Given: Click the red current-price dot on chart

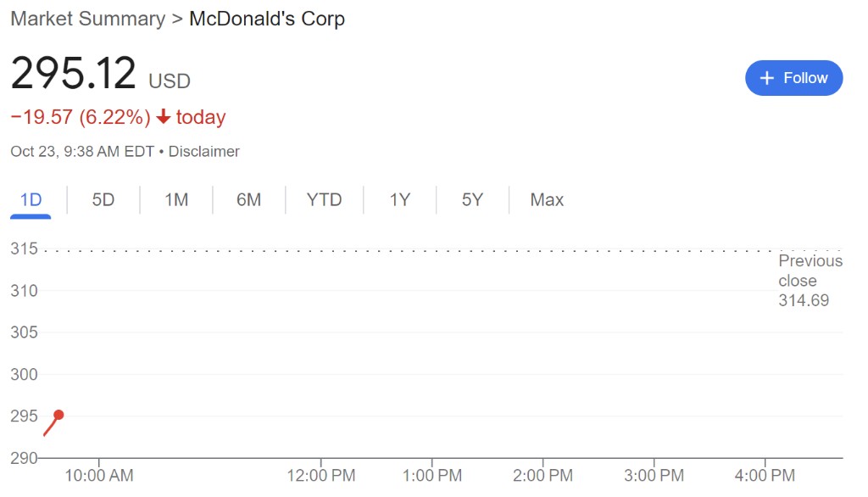Looking at the screenshot, I should [x=58, y=415].
